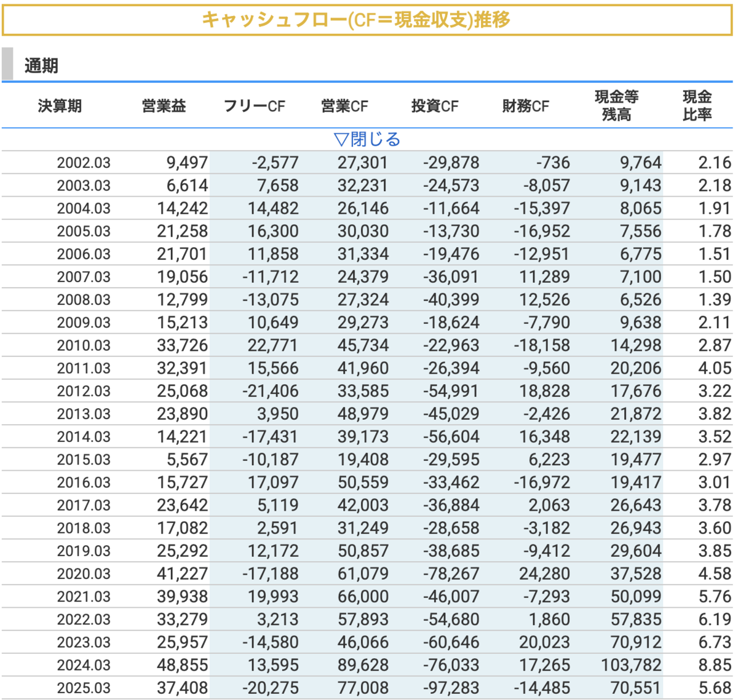Click the 現金等残高 column header
Viewport: 738px width, 700px height.
pyautogui.click(x=616, y=106)
